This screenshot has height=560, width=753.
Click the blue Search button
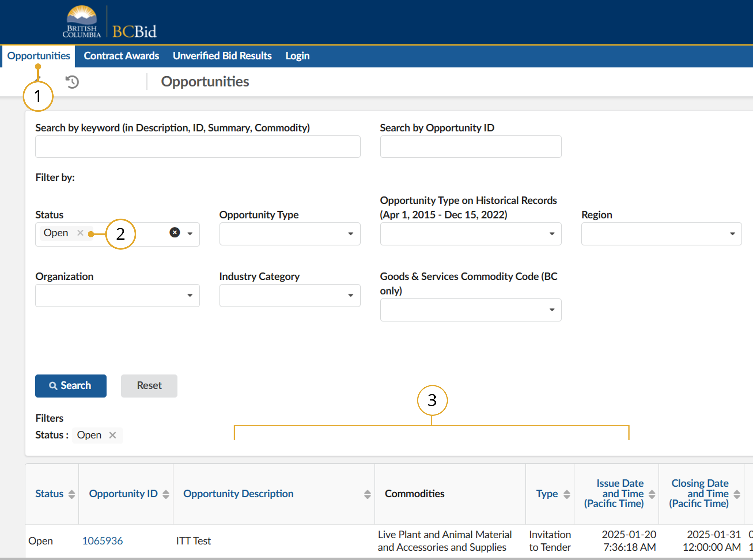pos(70,386)
